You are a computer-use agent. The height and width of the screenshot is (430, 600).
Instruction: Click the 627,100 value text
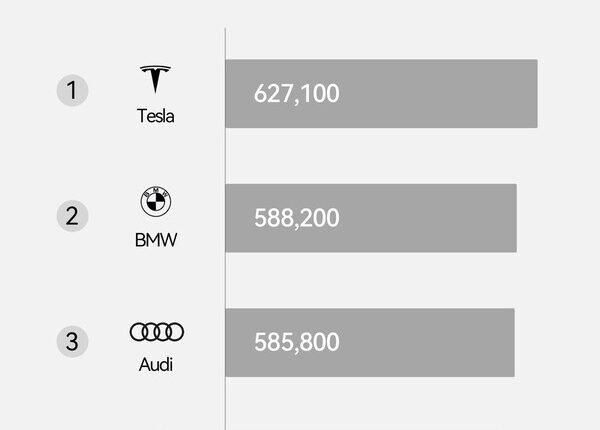tap(297, 94)
